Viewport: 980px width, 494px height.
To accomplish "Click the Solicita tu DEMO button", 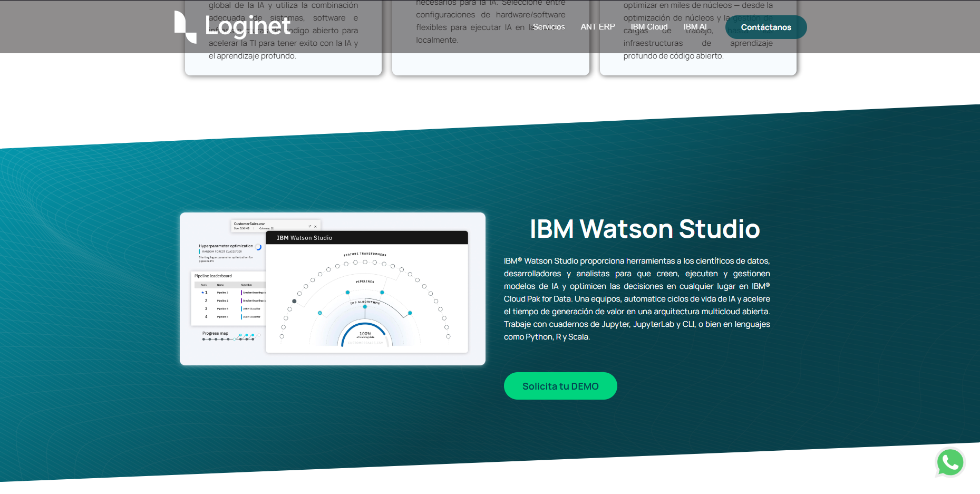I will [x=560, y=386].
